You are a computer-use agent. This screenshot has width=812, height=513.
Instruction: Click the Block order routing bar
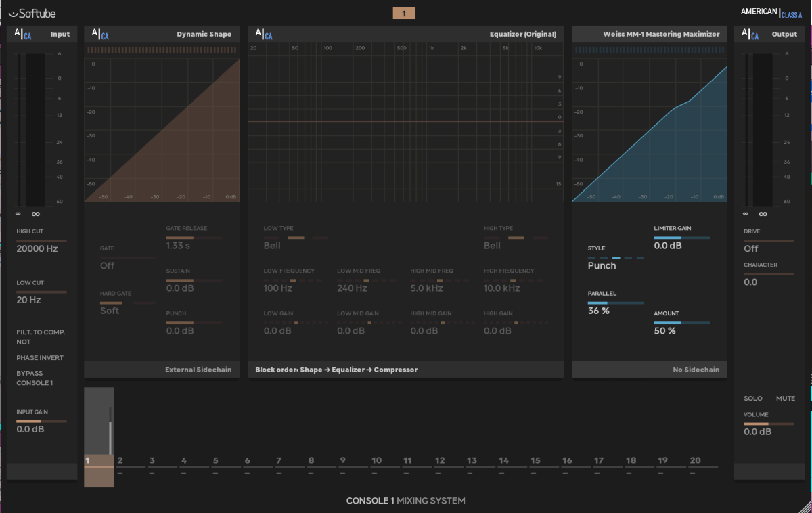[x=405, y=370]
